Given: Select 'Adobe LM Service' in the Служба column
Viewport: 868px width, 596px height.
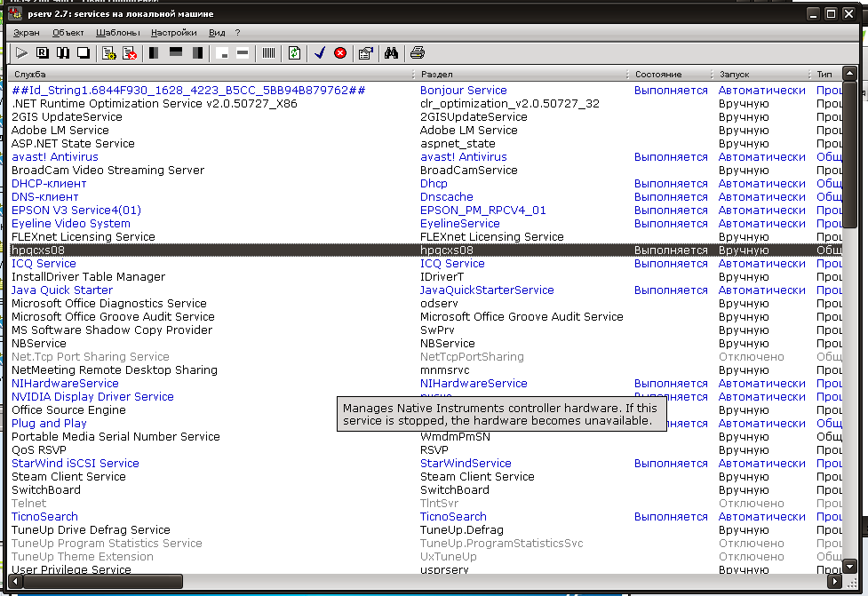Looking at the screenshot, I should [x=60, y=130].
